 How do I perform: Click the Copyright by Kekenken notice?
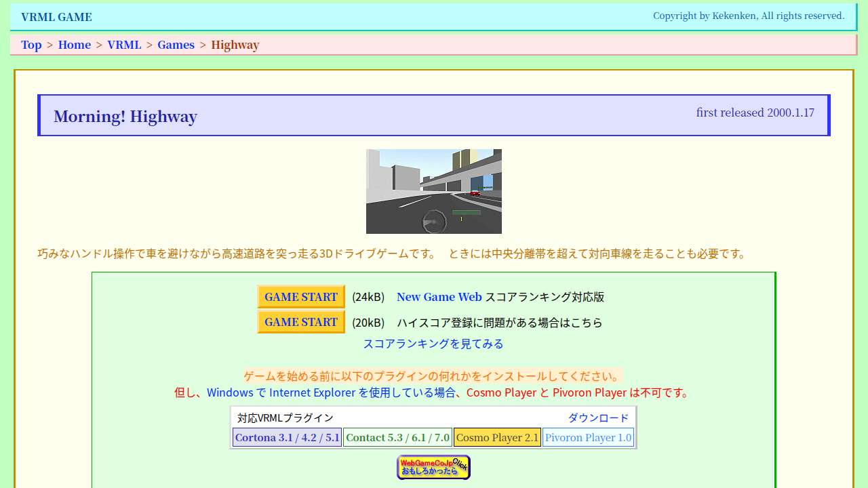click(749, 16)
